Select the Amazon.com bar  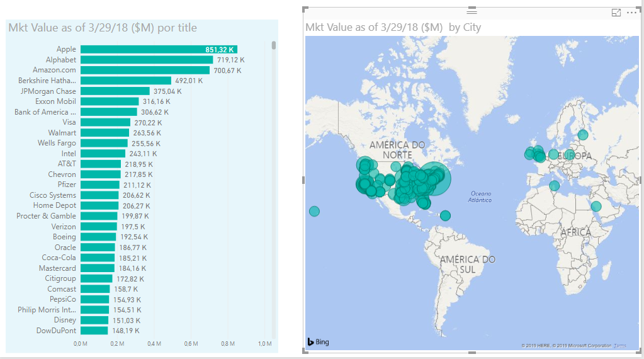(145, 71)
